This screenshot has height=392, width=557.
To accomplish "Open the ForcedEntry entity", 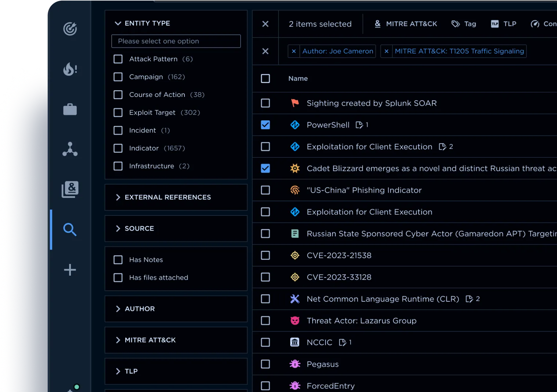I will [x=331, y=386].
